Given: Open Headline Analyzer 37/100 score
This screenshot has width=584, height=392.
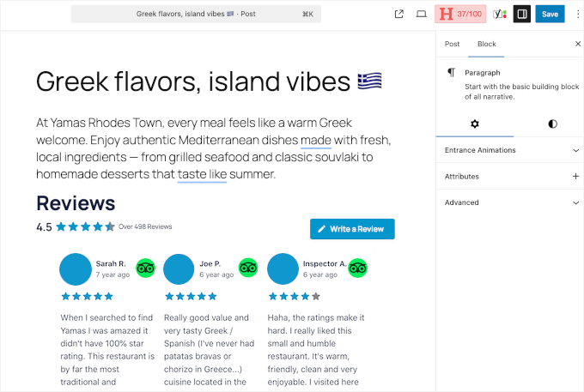Looking at the screenshot, I should 460,14.
